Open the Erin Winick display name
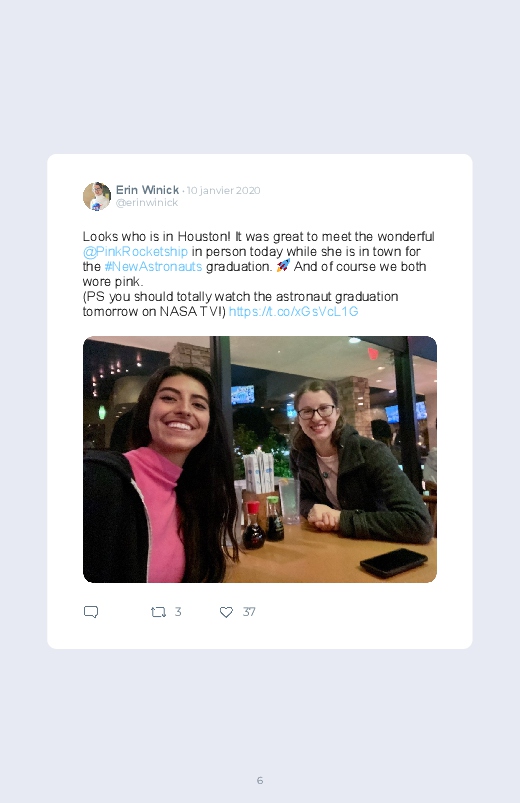The height and width of the screenshot is (803, 520). pyautogui.click(x=147, y=190)
